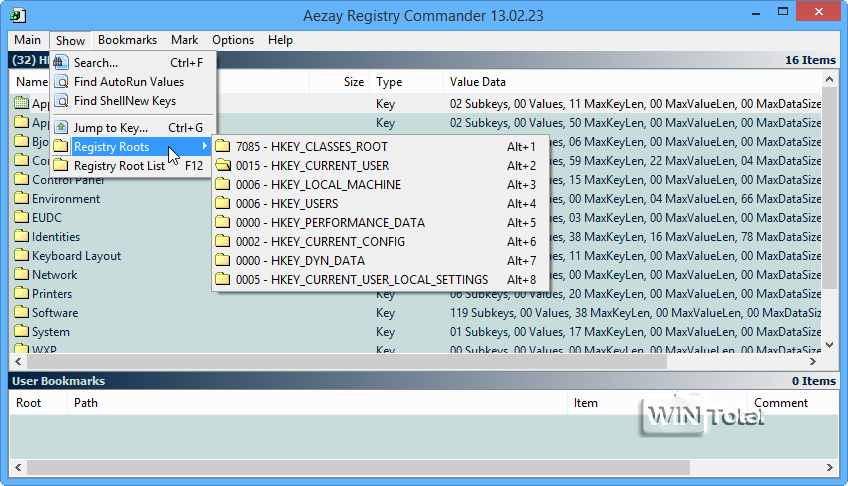Jump to 0006 - HKEY_LOCAL_MACHINE

(x=380, y=184)
